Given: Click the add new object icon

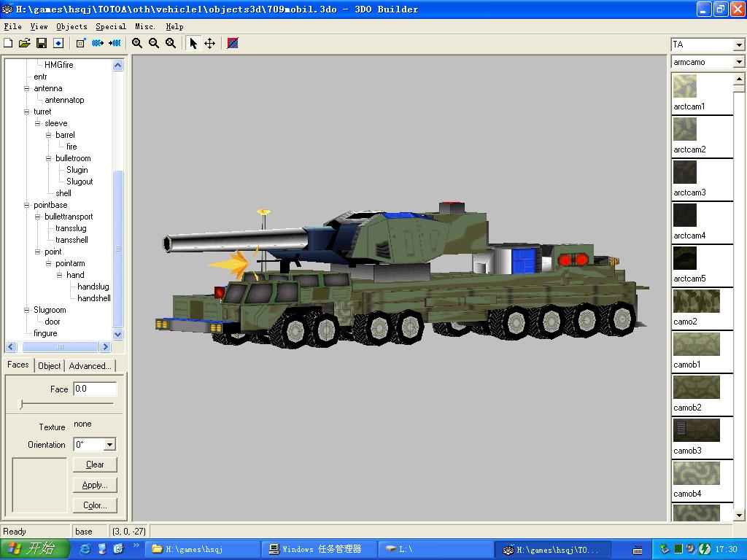Looking at the screenshot, I should [81, 43].
